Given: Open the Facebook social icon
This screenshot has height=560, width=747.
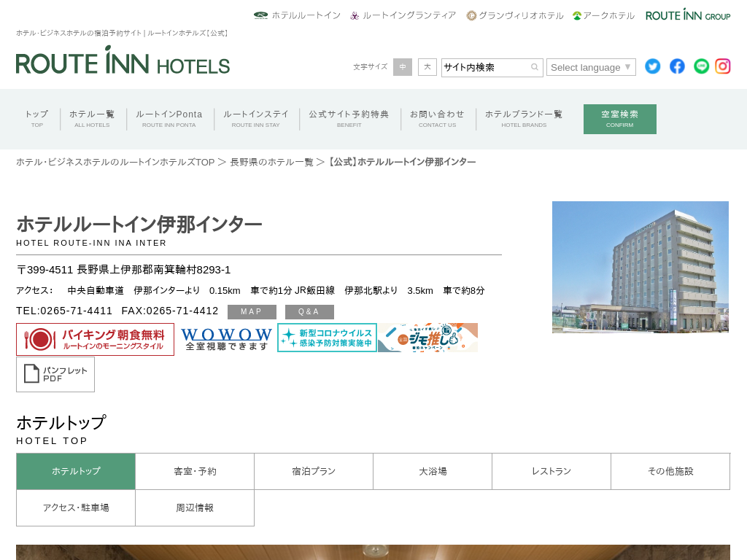Looking at the screenshot, I should [677, 66].
